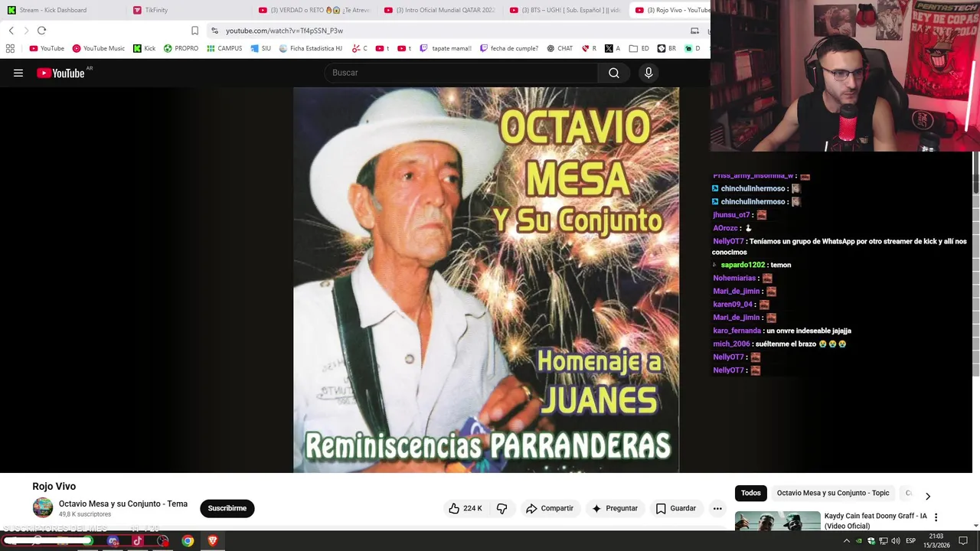The height and width of the screenshot is (551, 980).
Task: Open Octavio Mesa y su Conjunto channel avatar
Action: tap(43, 507)
